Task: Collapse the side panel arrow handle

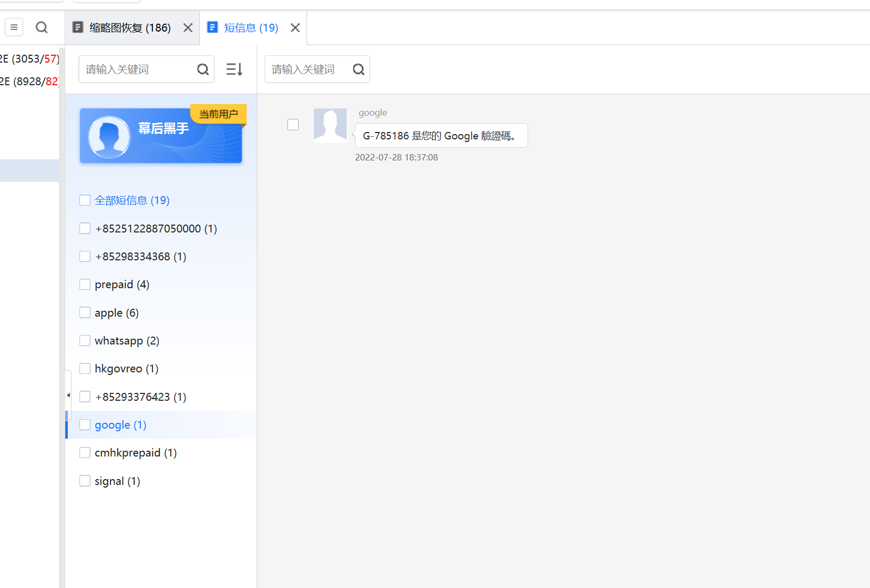Action: (68, 395)
